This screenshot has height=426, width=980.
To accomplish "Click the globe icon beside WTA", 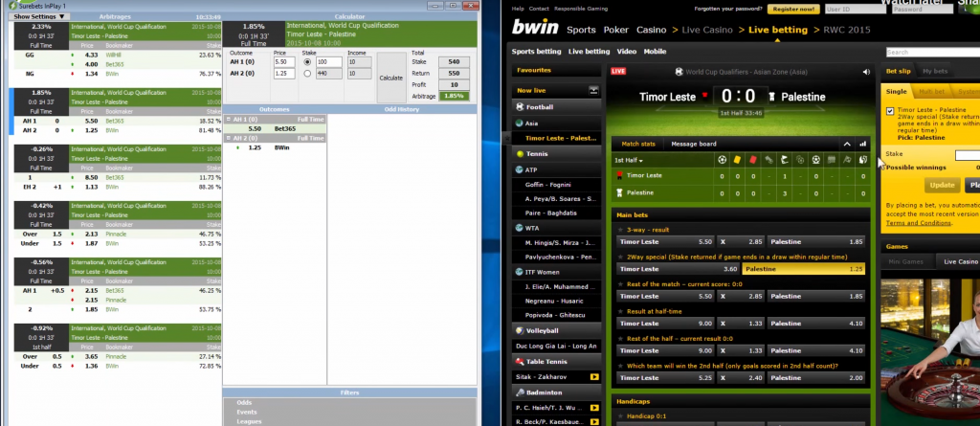I will [520, 228].
